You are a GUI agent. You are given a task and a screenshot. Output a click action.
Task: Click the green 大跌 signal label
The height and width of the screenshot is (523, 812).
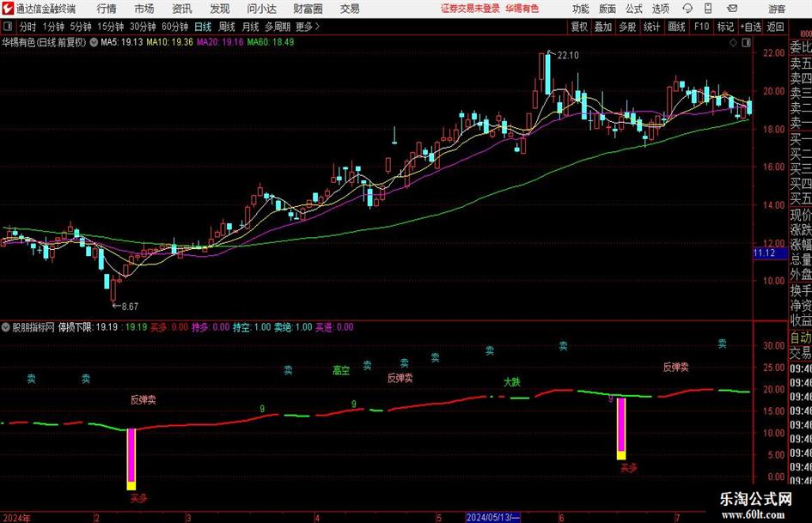[x=511, y=382]
